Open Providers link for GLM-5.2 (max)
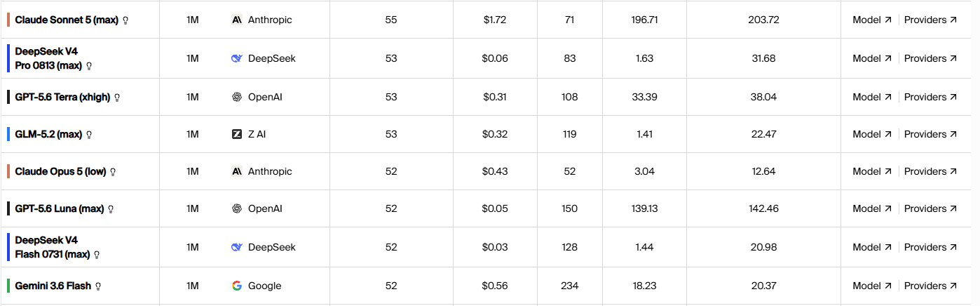 930,134
